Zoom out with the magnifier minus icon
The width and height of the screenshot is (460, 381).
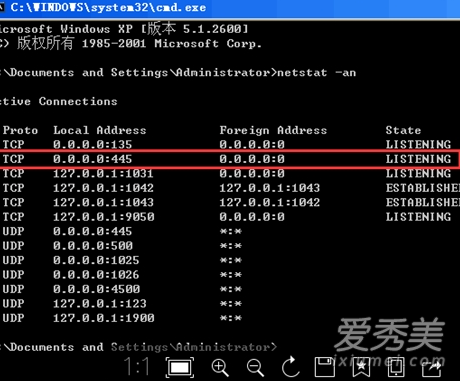click(x=255, y=368)
